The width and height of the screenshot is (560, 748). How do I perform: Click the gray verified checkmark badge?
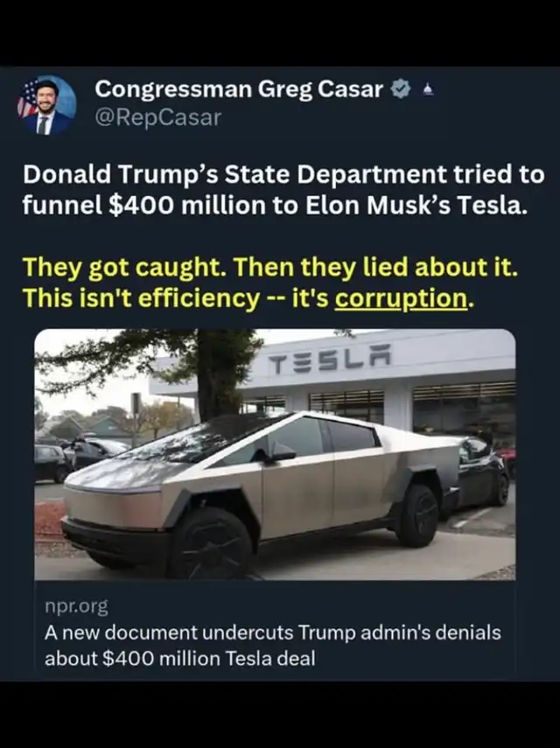pos(403,89)
